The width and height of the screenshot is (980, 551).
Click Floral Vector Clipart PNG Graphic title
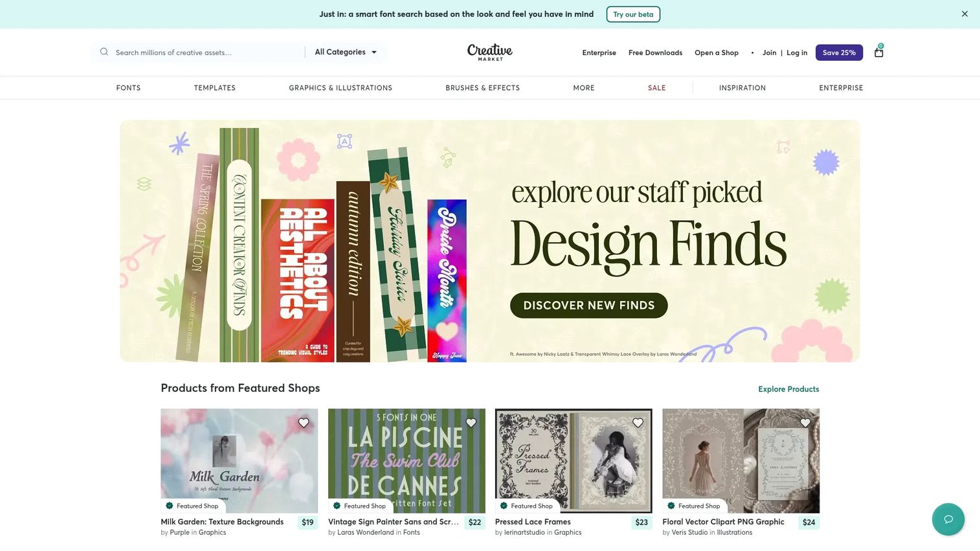point(723,521)
